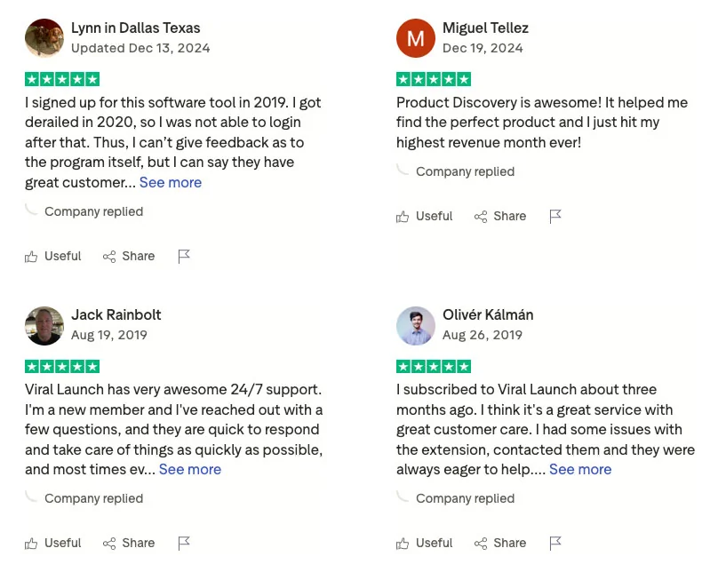The height and width of the screenshot is (588, 726).
Task: Share Olivér Kálmán's review
Action: pyautogui.click(x=500, y=544)
